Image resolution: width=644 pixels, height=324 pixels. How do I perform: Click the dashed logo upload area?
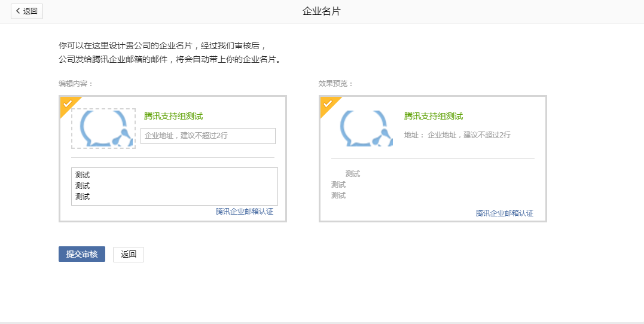(x=103, y=129)
